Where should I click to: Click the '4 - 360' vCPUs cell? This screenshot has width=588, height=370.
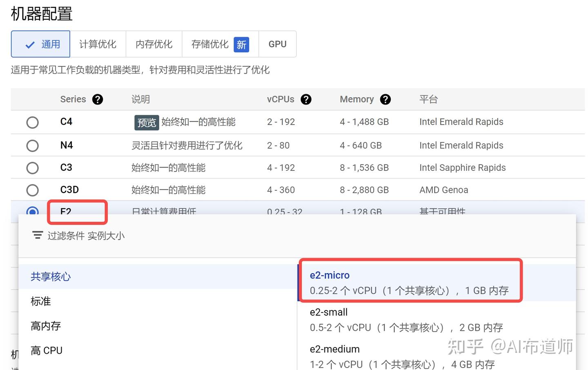pos(281,190)
